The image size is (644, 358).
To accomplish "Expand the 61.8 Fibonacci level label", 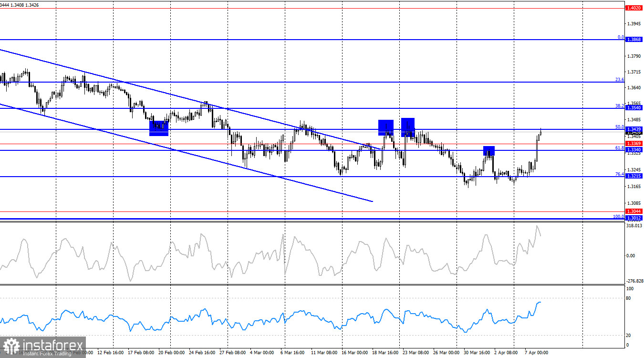I will (x=620, y=148).
